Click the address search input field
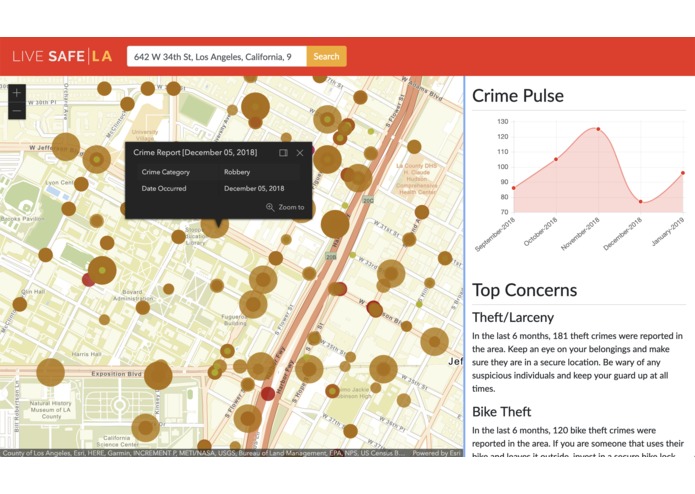Screen dimensions: 695x494 (217, 56)
